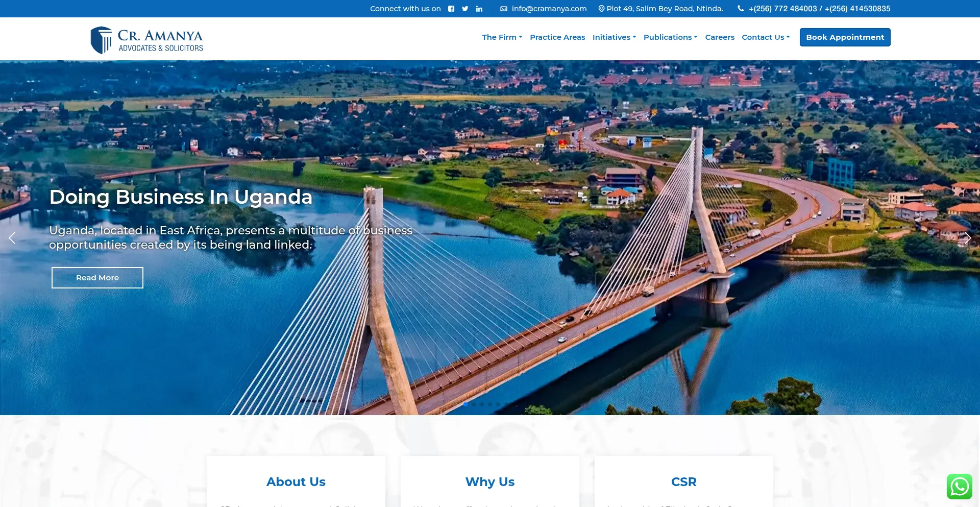This screenshot has height=507, width=980.
Task: Click the Book Appointment button
Action: pos(845,37)
